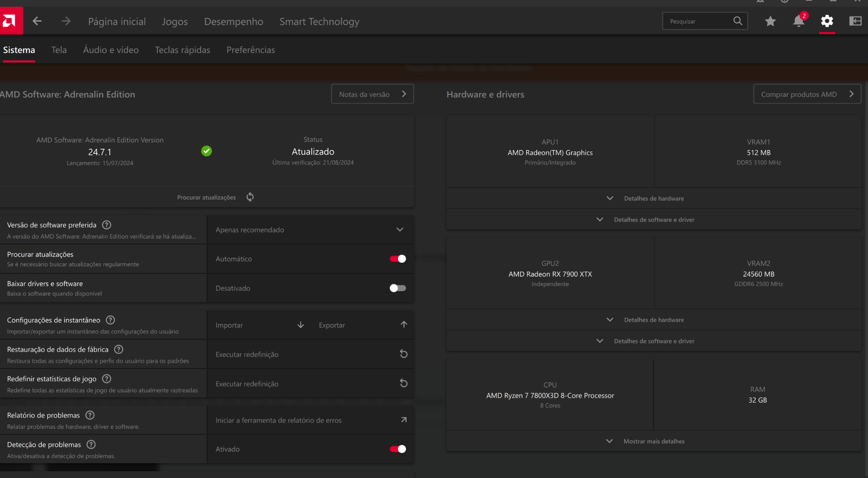Click the Exportar up-arrow icon

coord(404,325)
